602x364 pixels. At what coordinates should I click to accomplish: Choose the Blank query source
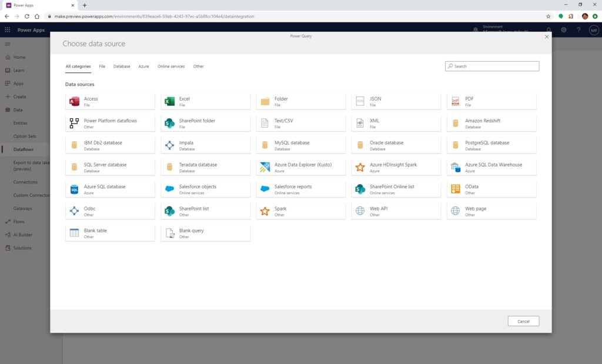tap(206, 232)
